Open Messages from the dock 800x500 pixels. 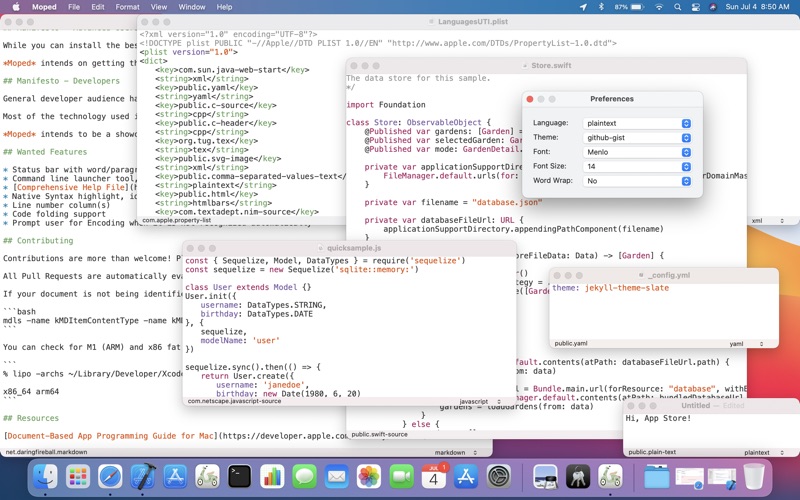[305, 478]
